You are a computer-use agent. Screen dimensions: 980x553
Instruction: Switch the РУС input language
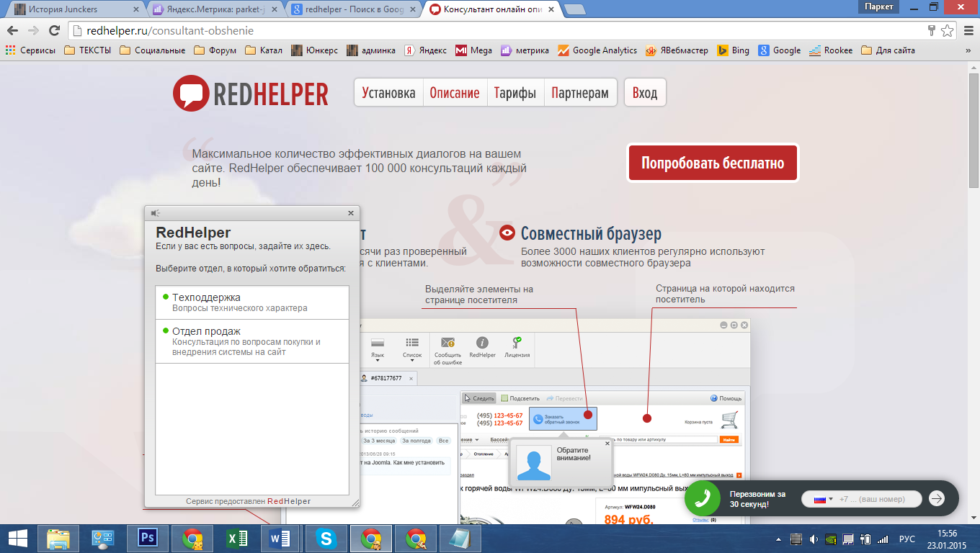907,539
